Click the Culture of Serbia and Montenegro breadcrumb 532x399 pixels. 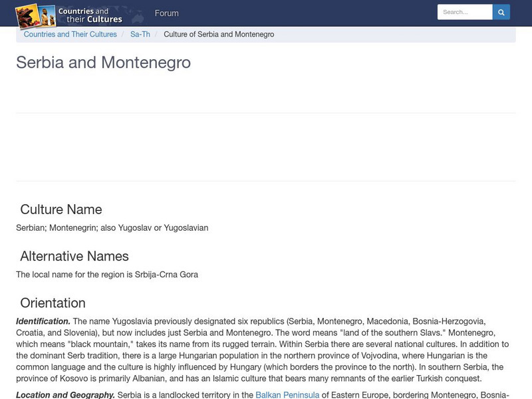(220, 34)
